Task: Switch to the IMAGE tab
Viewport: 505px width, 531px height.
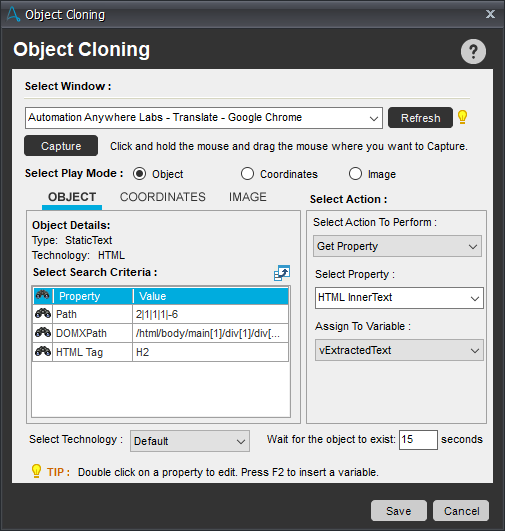Action: click(x=248, y=197)
